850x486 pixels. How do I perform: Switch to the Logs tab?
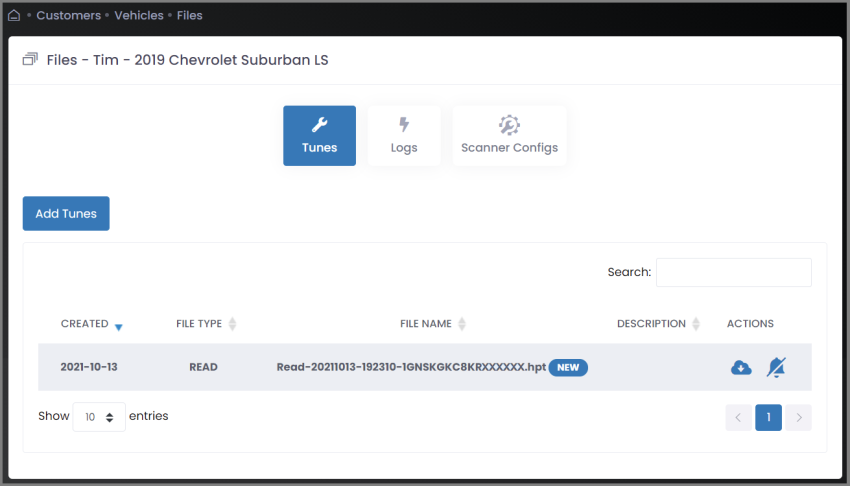coord(404,136)
